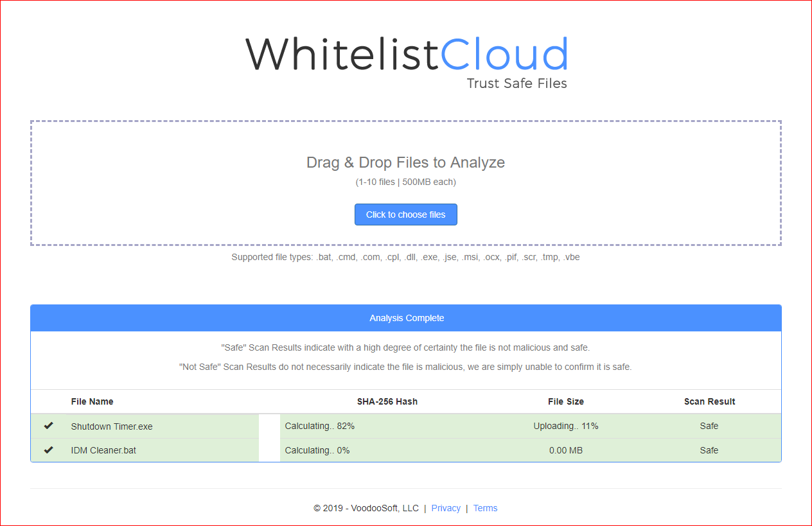The image size is (812, 526).
Task: Click the Analysis Complete header bar
Action: point(406,318)
